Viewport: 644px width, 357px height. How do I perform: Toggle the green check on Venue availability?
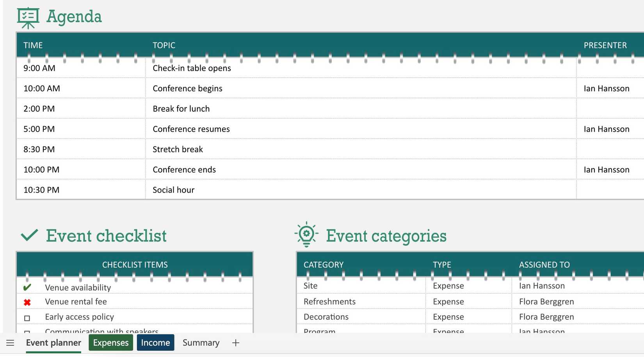point(27,287)
